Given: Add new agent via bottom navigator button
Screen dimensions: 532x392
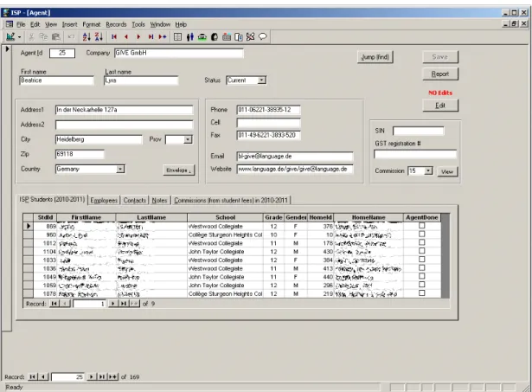Looking at the screenshot, I should (113, 376).
